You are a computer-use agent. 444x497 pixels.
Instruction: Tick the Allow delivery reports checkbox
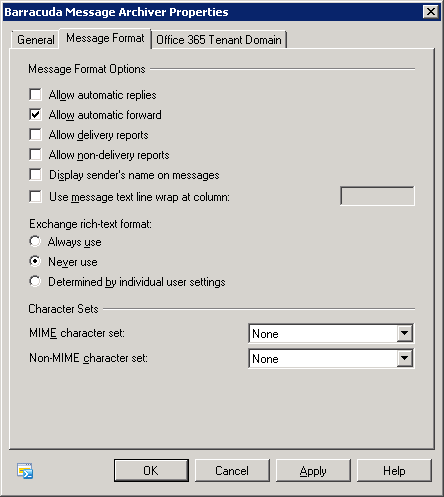click(x=35, y=135)
